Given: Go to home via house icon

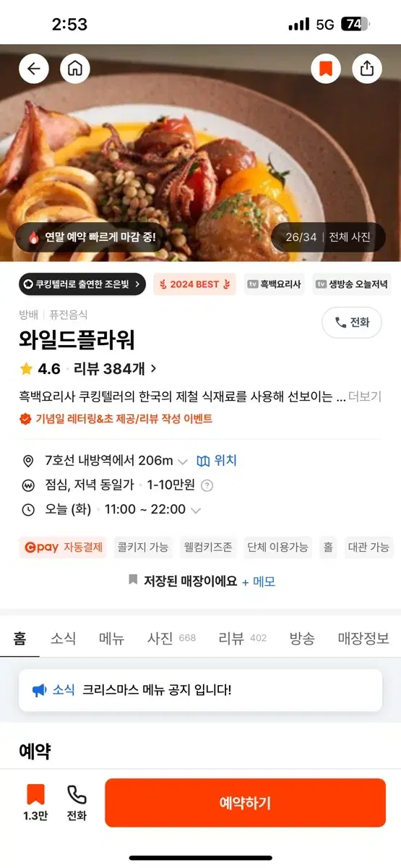Looking at the screenshot, I should point(74,69).
